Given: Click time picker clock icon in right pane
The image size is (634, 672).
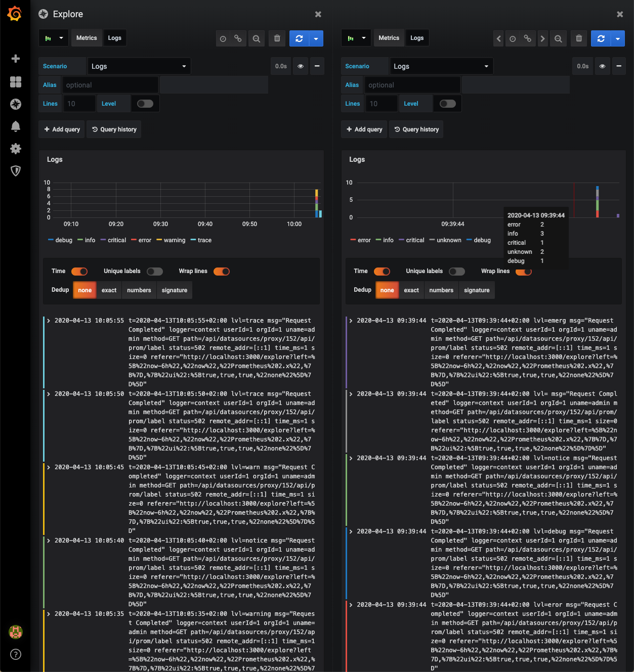Looking at the screenshot, I should click(x=513, y=38).
